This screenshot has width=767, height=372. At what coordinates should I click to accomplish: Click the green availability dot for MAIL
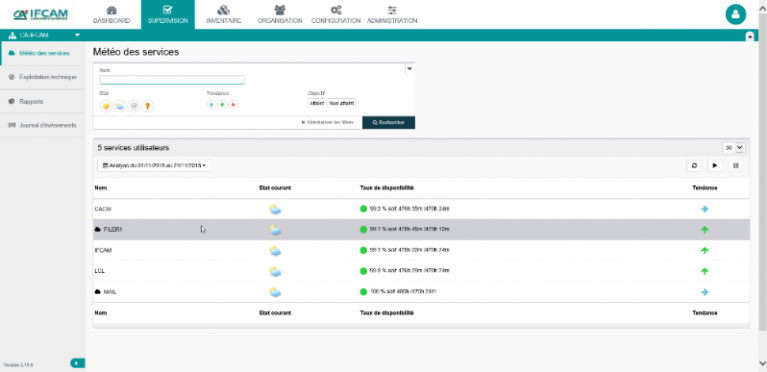click(363, 292)
